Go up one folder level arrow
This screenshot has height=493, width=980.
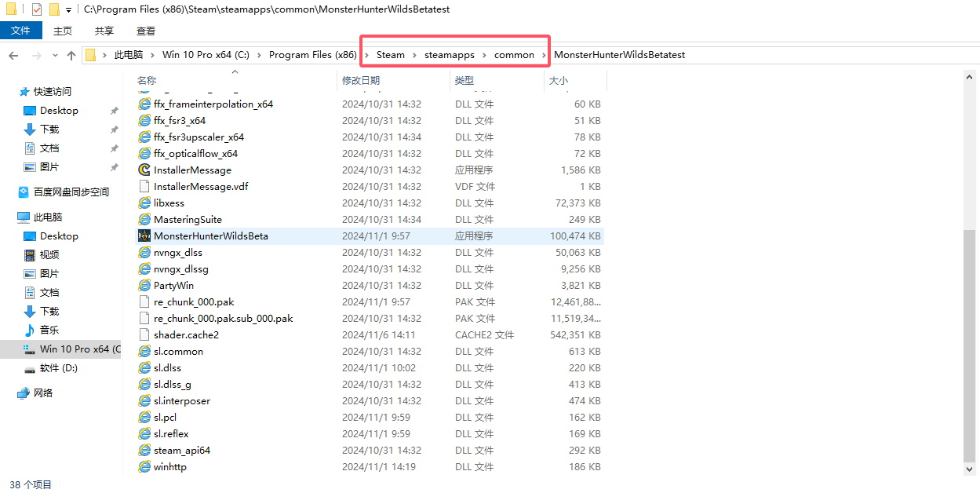pos(71,55)
